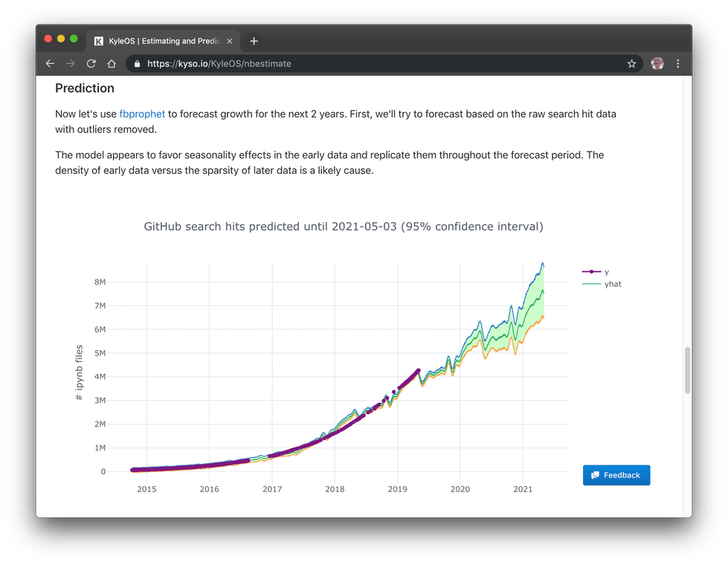This screenshot has width=728, height=565.
Task: Click the yellow minimize window button
Action: coord(61,39)
